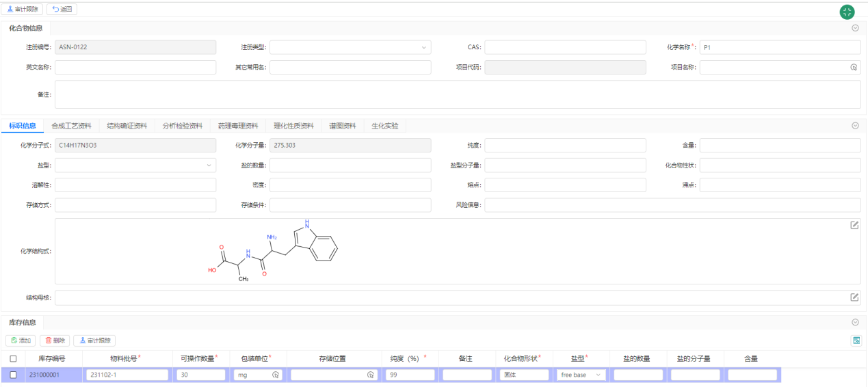Screen dimensions: 868x387
Task: Click the lookup icon in 项目名称 field
Action: [854, 67]
